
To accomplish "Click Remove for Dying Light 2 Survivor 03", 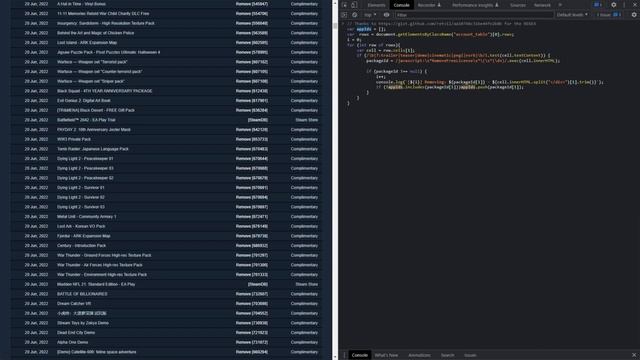I will pyautogui.click(x=252, y=207).
